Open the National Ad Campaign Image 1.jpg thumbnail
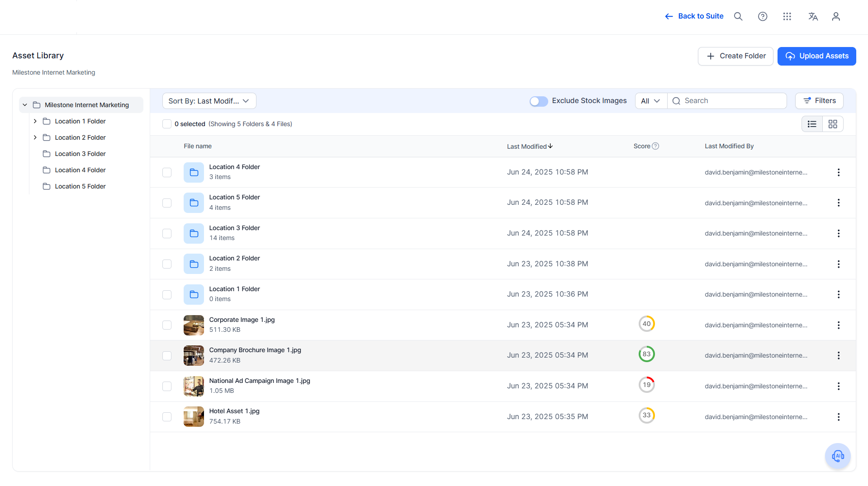The height and width of the screenshot is (486, 868). coord(194,386)
